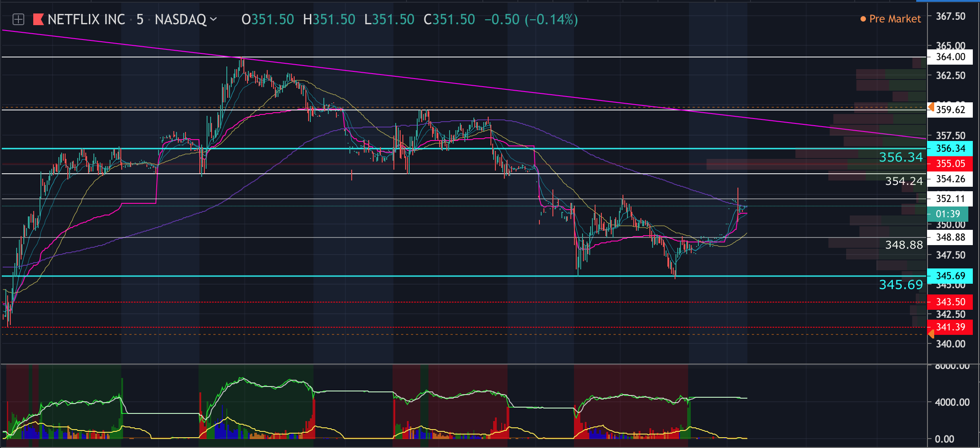Select the L351.50 low value

[x=389, y=19]
